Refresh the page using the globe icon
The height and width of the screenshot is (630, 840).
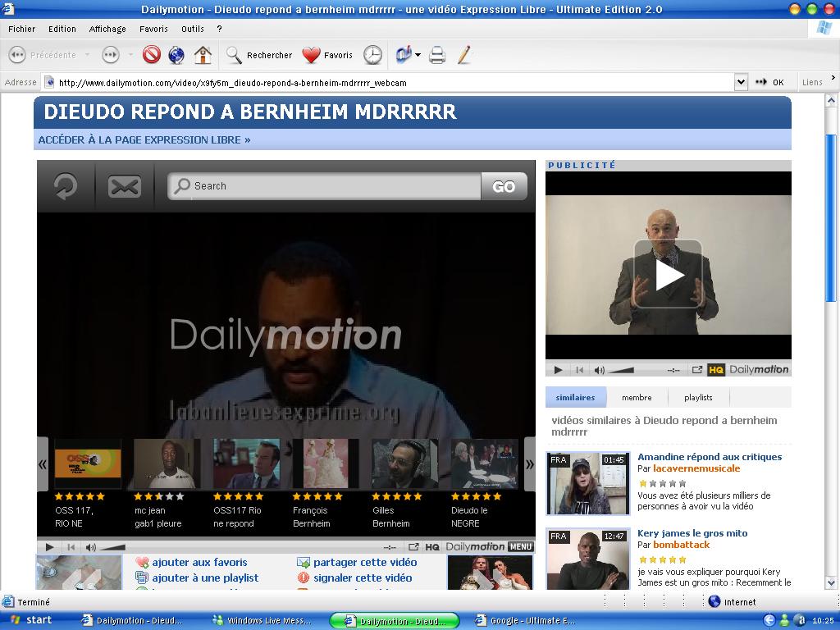click(176, 55)
